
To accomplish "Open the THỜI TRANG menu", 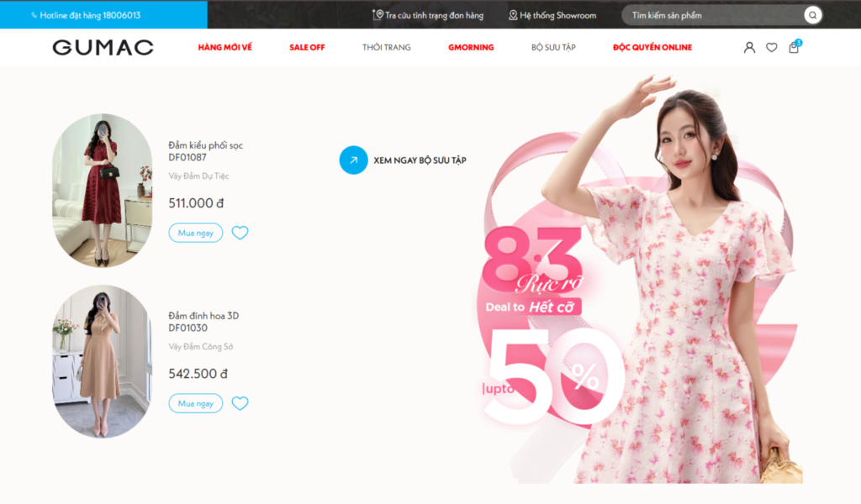I will [387, 48].
